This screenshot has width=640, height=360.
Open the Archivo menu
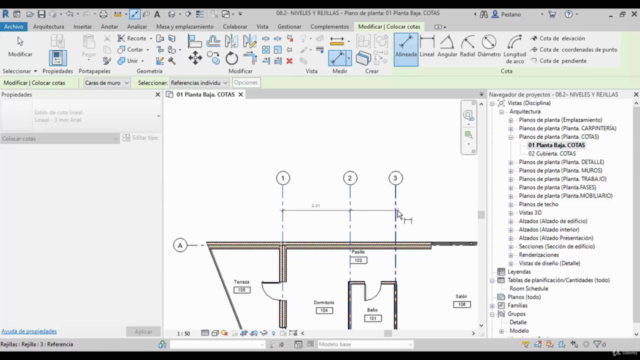pyautogui.click(x=13, y=27)
